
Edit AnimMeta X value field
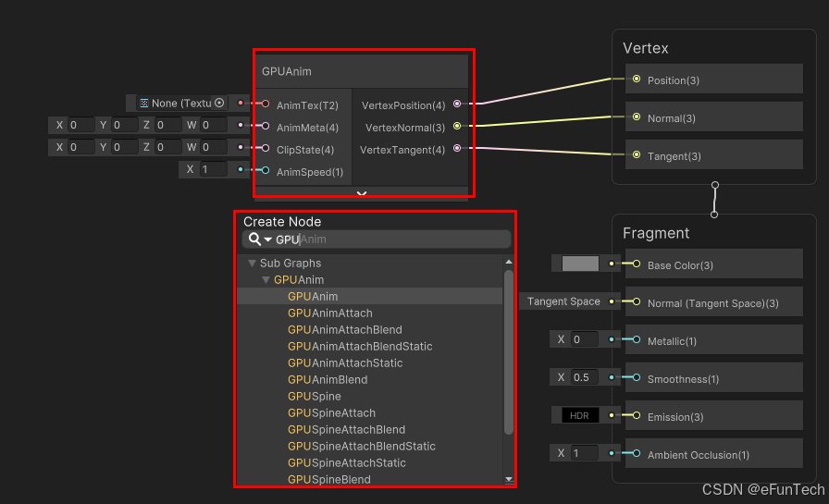[x=80, y=125]
